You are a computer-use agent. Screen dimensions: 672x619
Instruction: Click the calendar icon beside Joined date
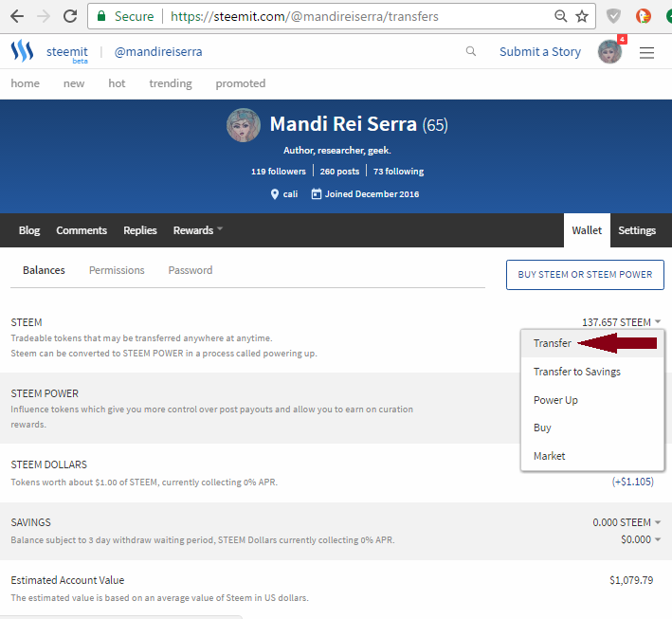pyautogui.click(x=316, y=193)
